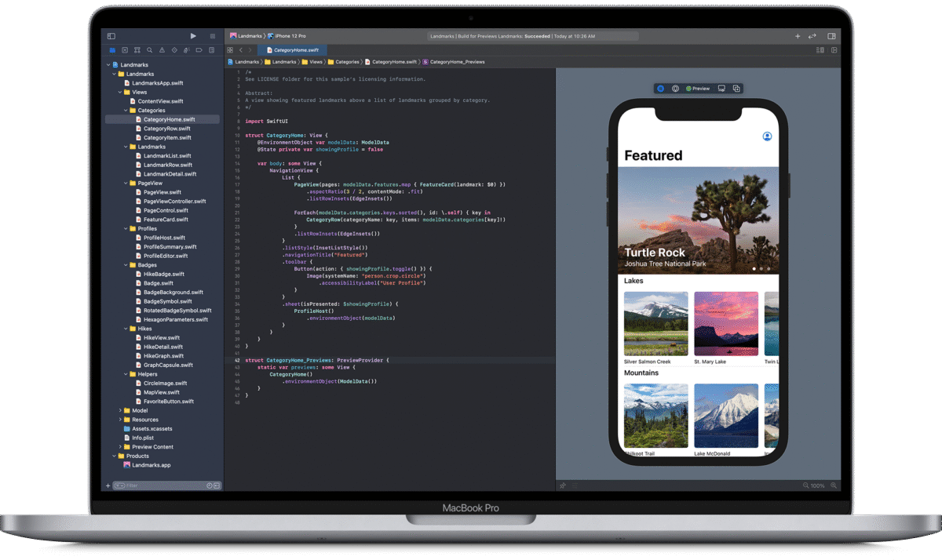
Task: Select the Project navigator folder icon
Action: coord(112,50)
